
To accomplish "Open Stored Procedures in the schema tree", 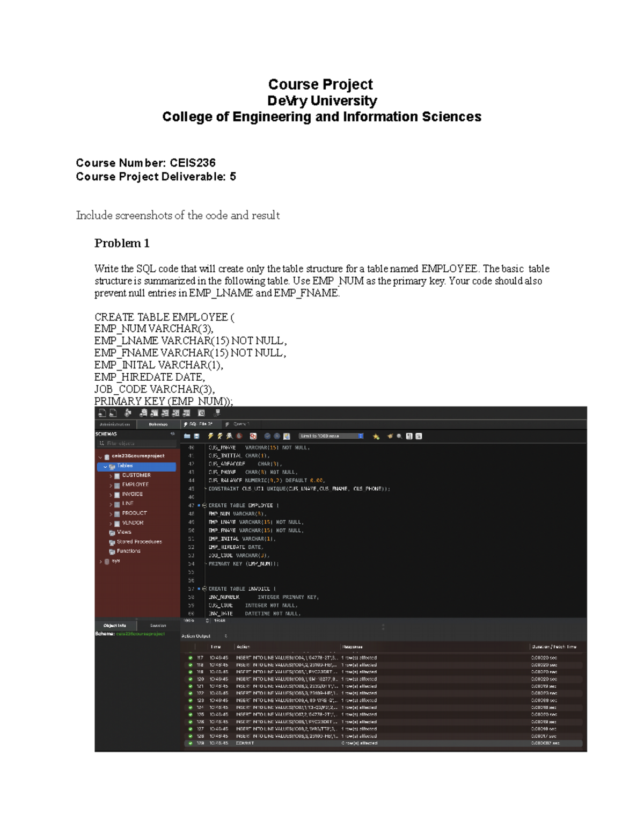I will click(x=140, y=541).
